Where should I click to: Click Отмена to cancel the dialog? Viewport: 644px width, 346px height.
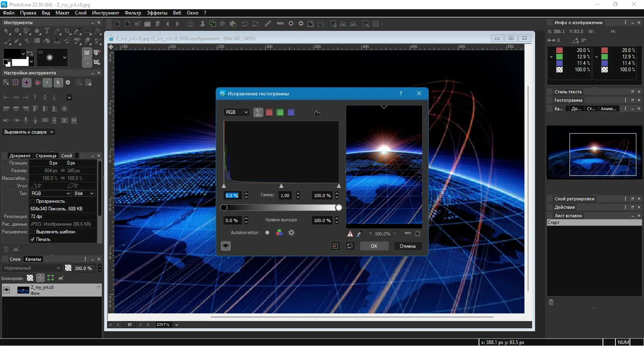tap(407, 246)
